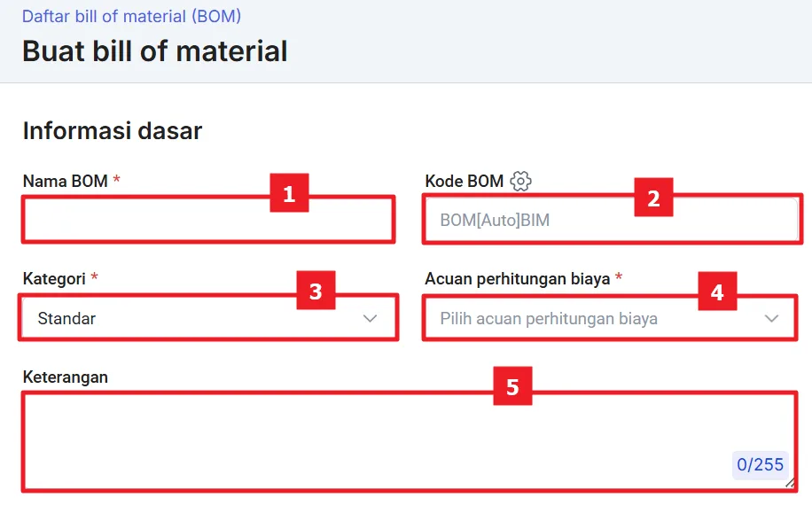Image resolution: width=812 pixels, height=513 pixels.
Task: Go back to Daftar bill of material (BOM)
Action: 131,16
